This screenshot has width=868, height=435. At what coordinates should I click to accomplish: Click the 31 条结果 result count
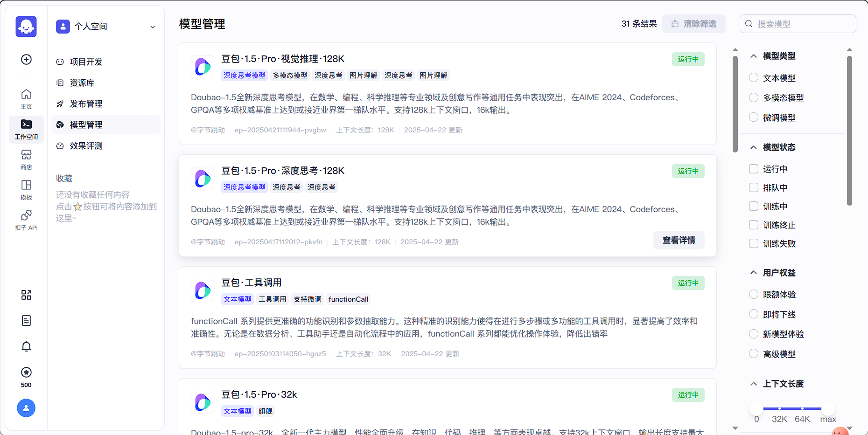(639, 24)
